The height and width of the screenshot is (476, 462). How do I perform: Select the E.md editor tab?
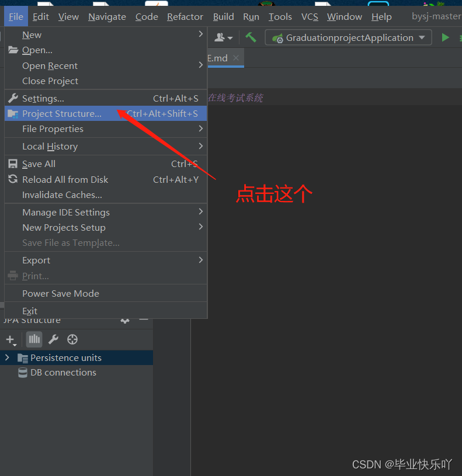click(225, 58)
